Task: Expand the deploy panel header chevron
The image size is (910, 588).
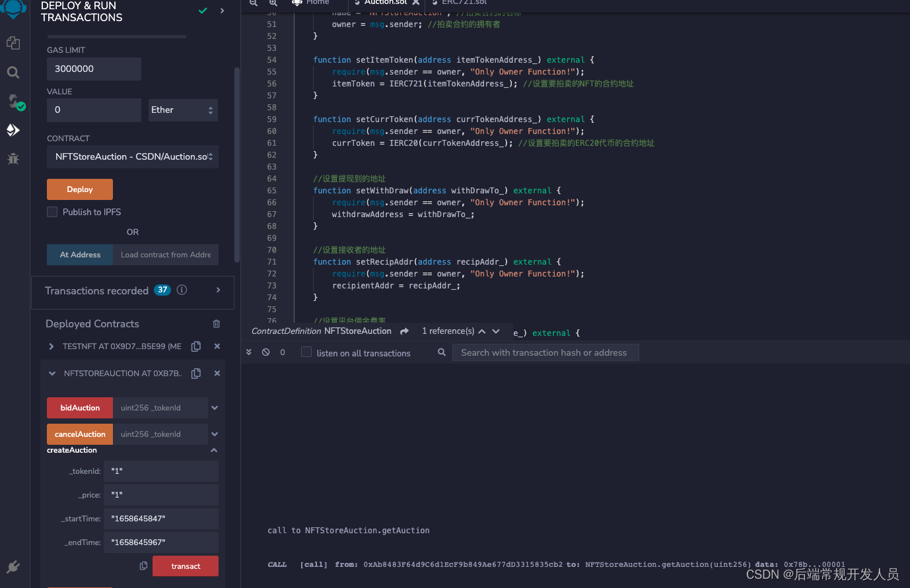Action: (x=222, y=11)
